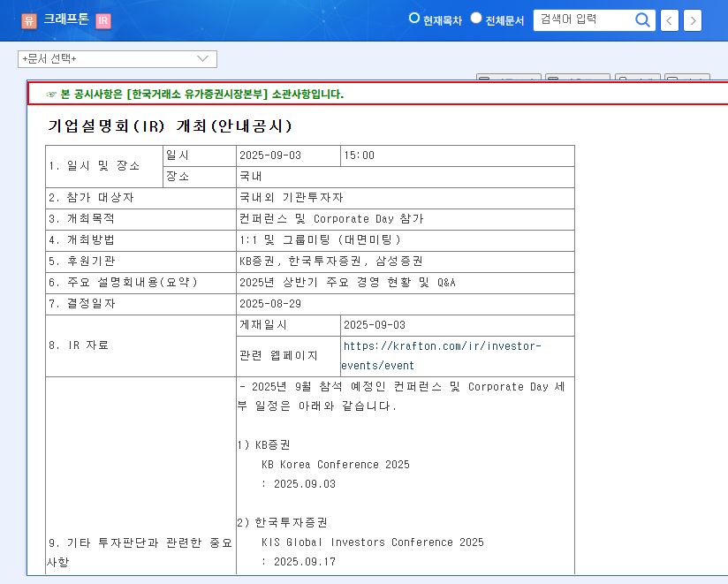Click the KIS Global Investors Conference 2025 line
Viewport: 728px width, 584px height.
373,542
